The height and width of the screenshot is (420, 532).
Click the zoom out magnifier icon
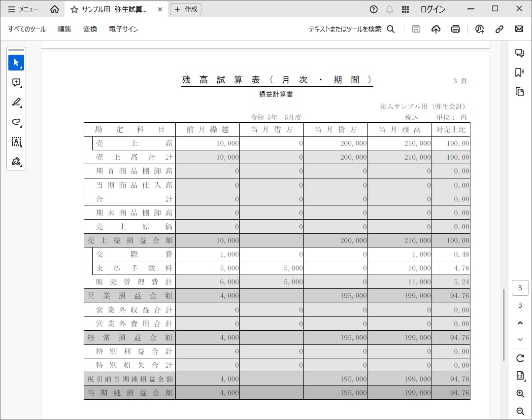(520, 411)
